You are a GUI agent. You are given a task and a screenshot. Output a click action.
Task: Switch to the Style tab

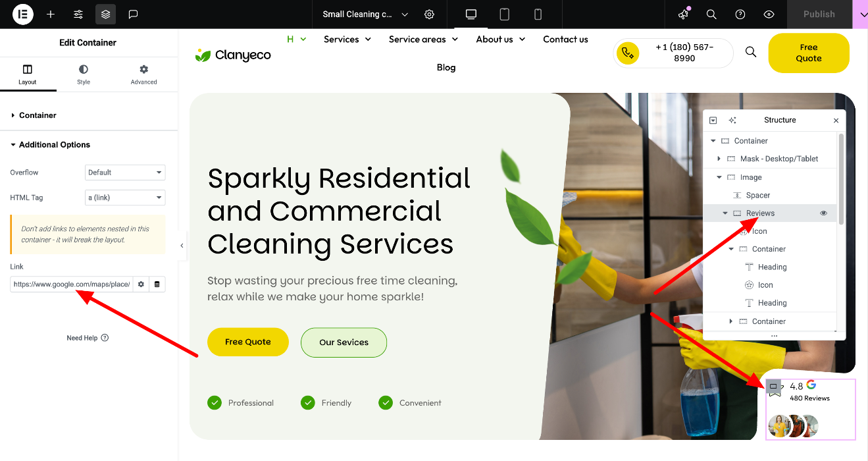(84, 75)
